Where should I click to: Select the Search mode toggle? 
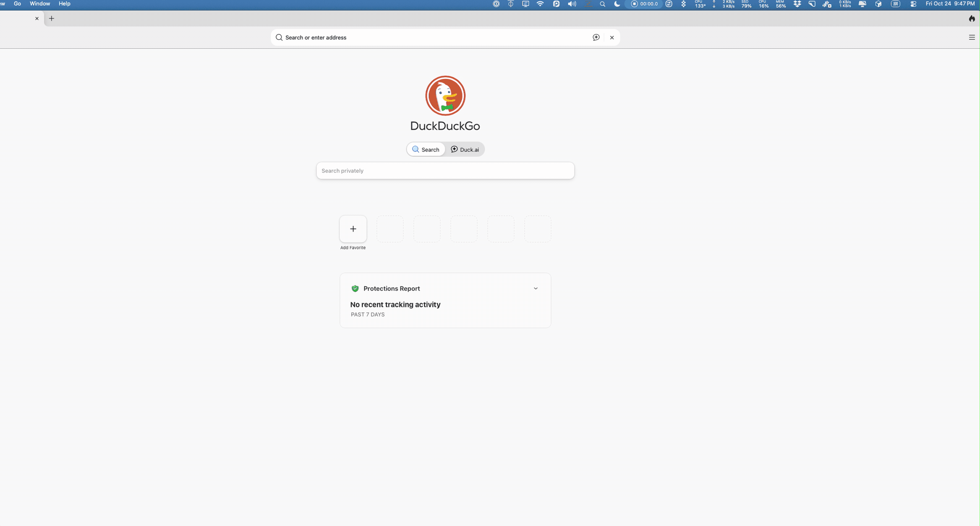[x=426, y=149]
